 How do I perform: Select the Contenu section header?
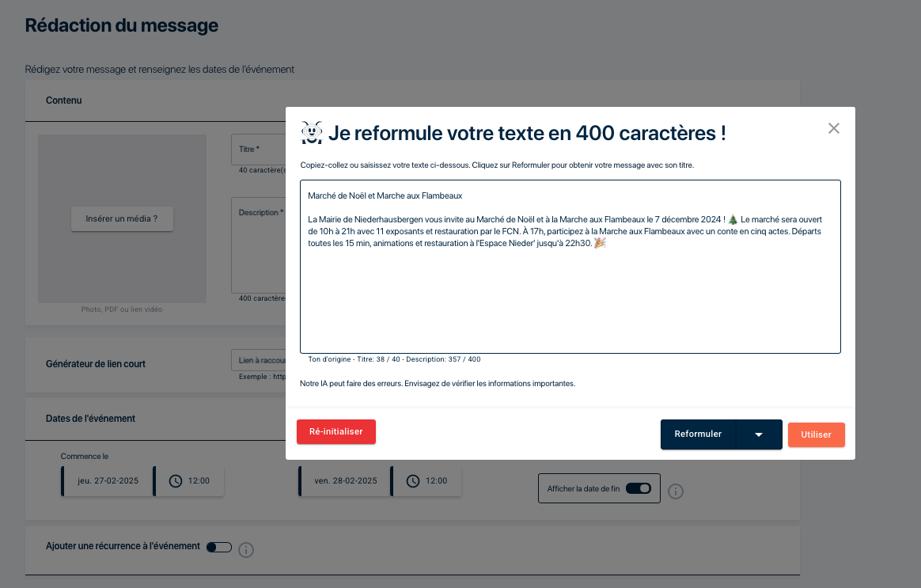point(64,101)
